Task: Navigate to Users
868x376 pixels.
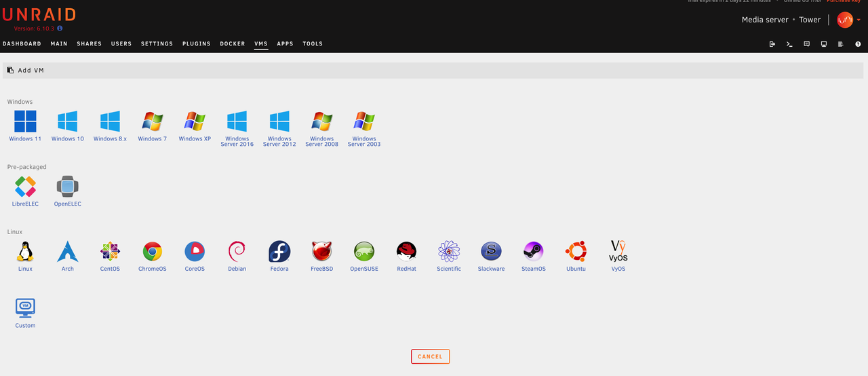Action: click(x=121, y=44)
